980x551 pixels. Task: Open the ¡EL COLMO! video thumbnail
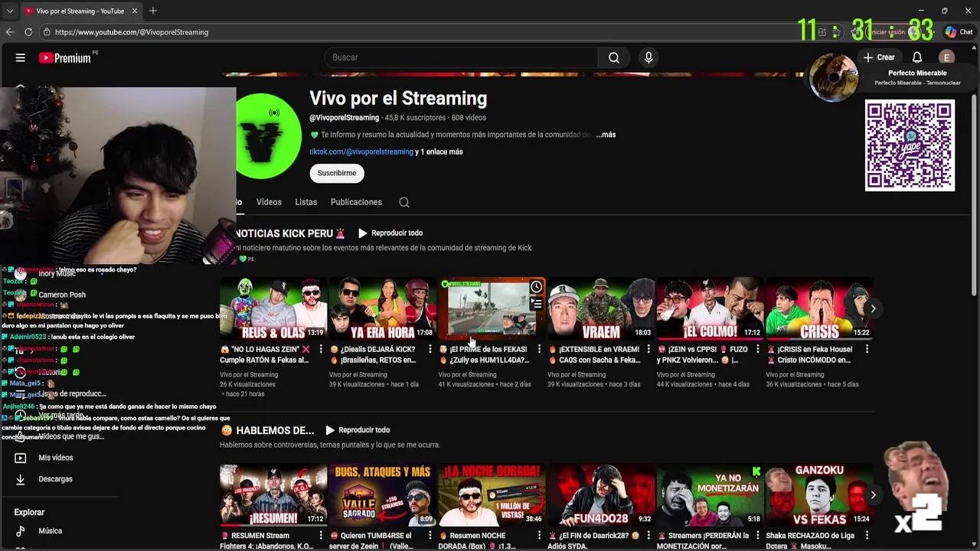click(x=710, y=308)
